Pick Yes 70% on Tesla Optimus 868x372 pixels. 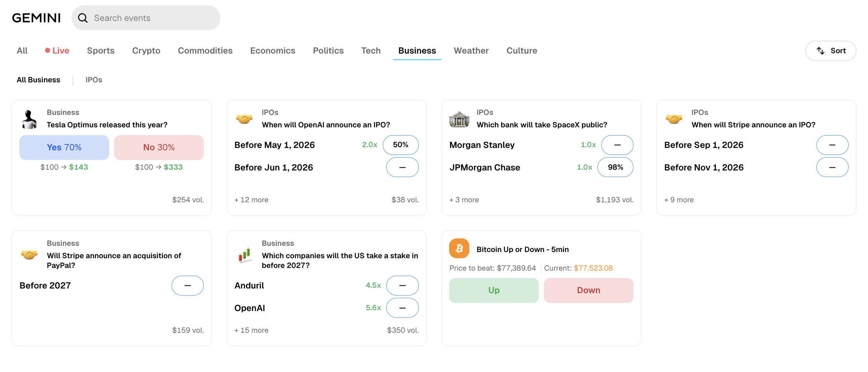click(x=64, y=148)
